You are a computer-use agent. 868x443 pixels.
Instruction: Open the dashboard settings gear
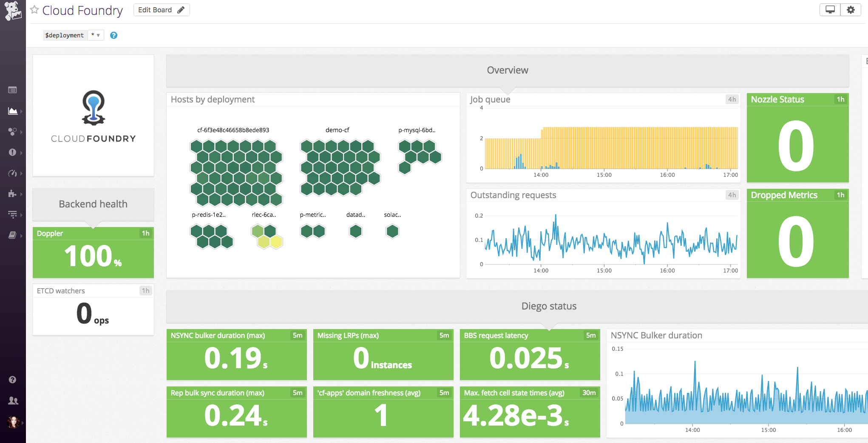(851, 9)
